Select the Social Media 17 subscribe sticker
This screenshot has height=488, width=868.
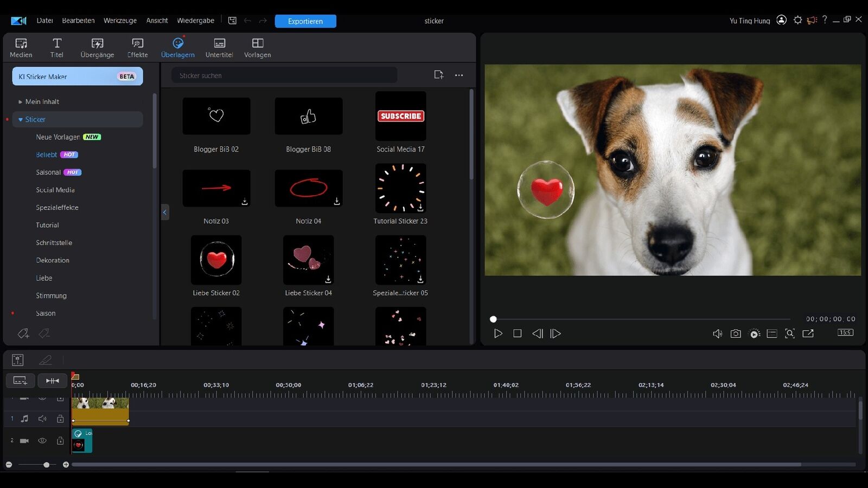[401, 116]
